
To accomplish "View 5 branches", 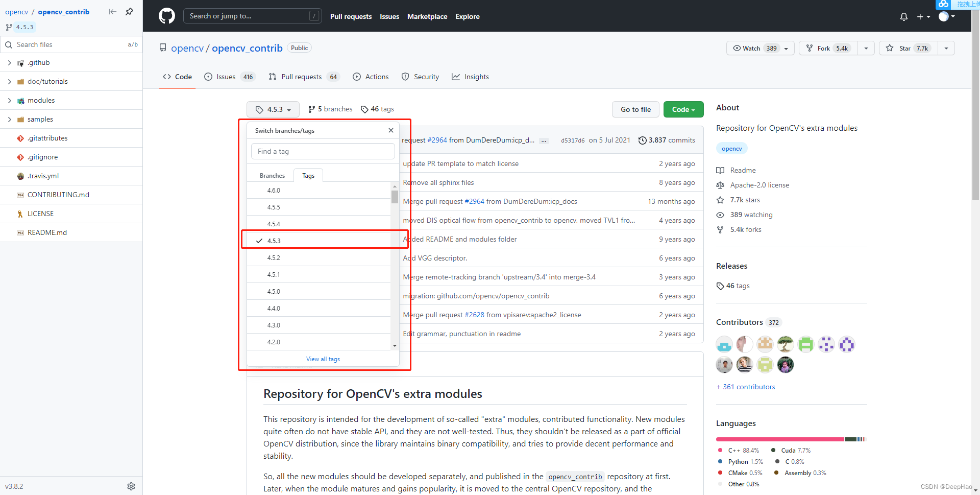I will click(330, 109).
